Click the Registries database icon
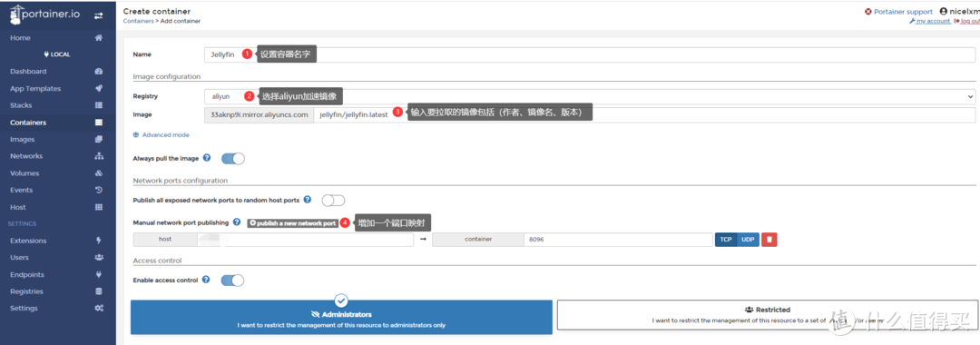 click(x=99, y=291)
